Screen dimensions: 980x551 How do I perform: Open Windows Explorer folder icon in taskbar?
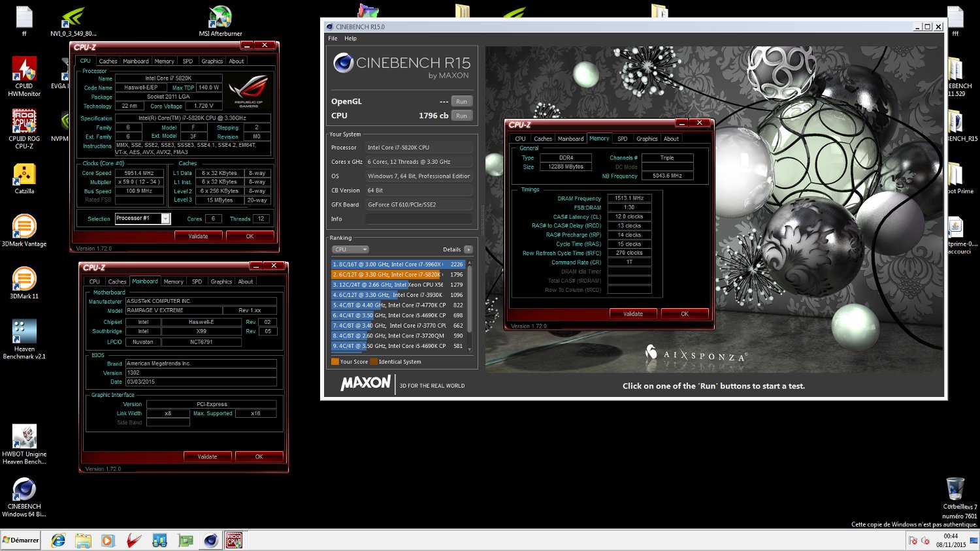pos(83,541)
